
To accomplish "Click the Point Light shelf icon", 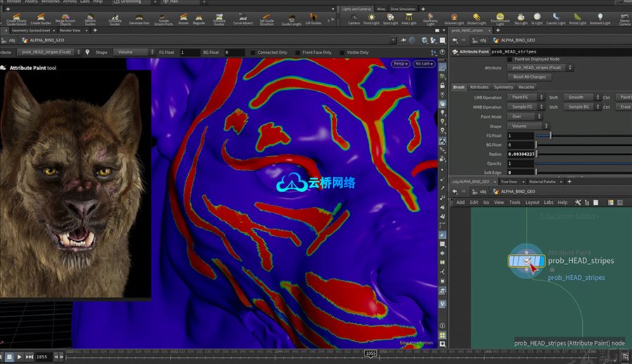I will click(371, 19).
